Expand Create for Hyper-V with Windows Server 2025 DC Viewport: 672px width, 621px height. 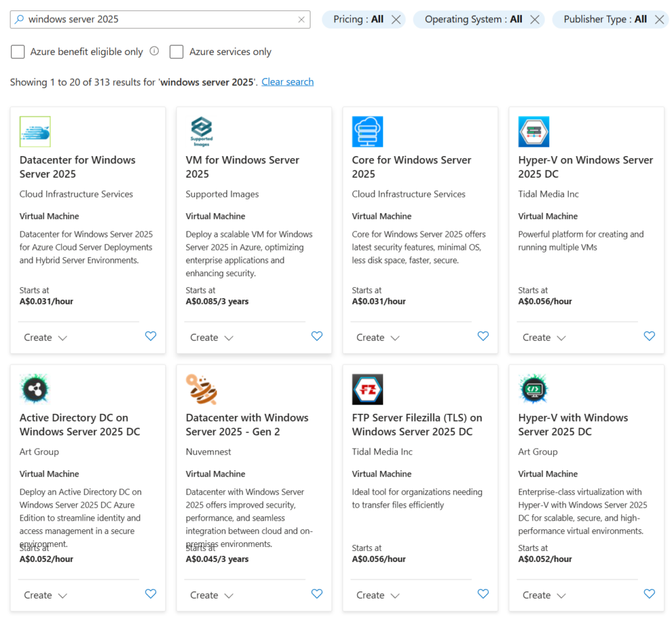tap(544, 595)
